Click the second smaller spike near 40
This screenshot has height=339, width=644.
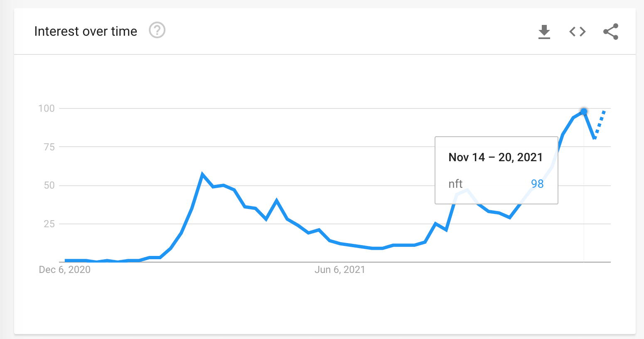point(276,200)
